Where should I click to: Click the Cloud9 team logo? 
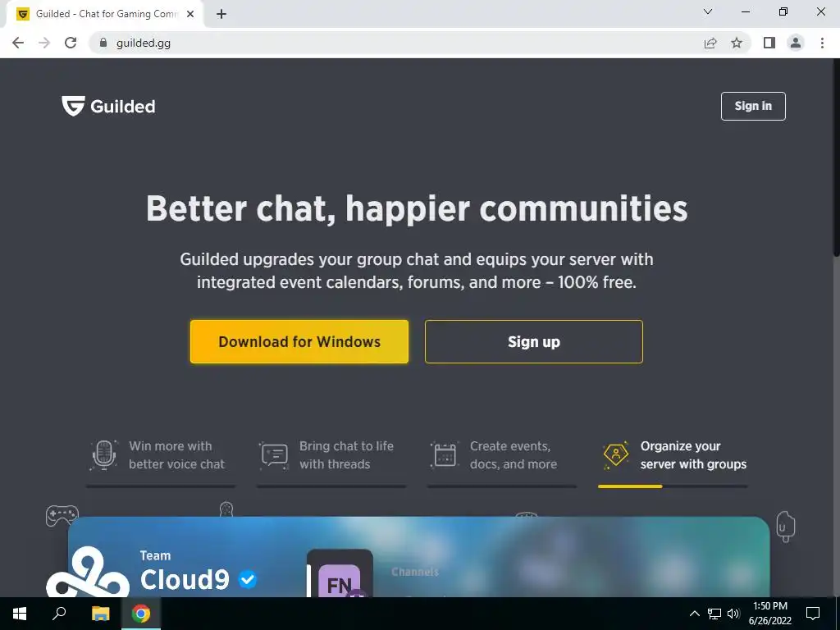87,571
